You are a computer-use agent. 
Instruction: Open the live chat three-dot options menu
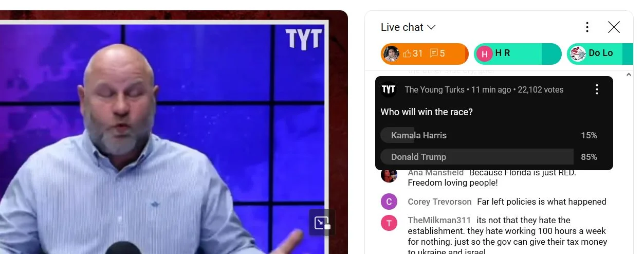[587, 27]
